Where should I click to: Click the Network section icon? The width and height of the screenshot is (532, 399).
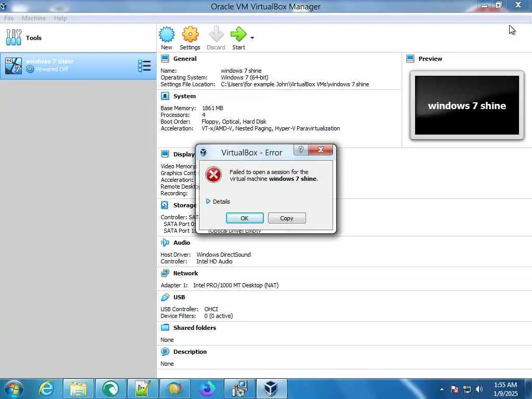point(165,273)
